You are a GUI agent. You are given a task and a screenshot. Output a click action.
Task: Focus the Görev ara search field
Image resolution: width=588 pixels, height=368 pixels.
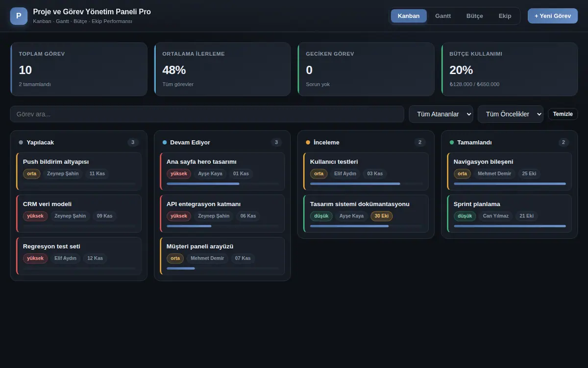coord(207,114)
